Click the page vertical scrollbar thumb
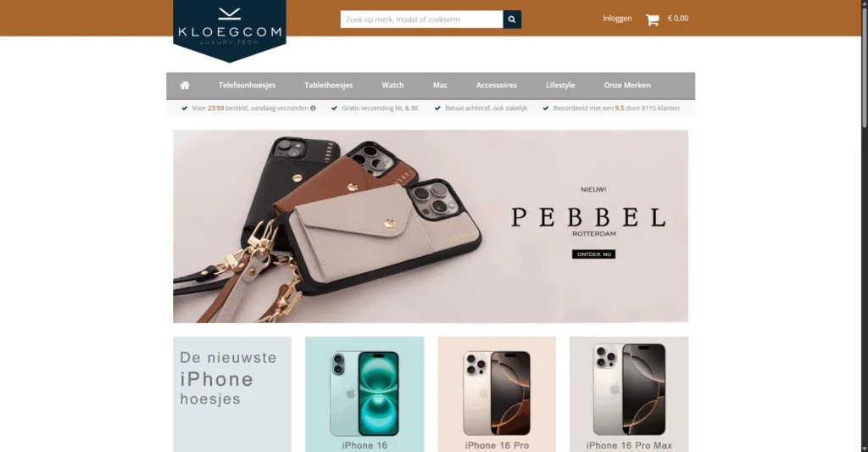868x452 pixels. click(x=864, y=68)
